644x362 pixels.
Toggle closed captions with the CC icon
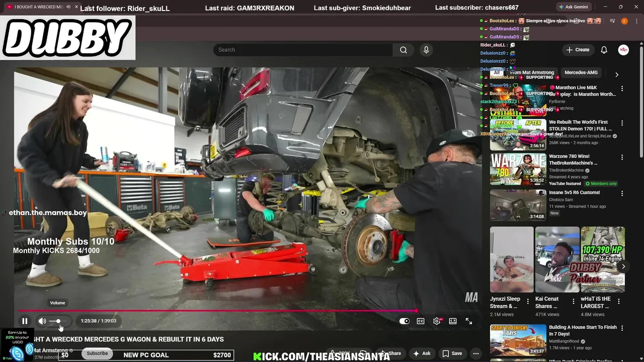[421, 321]
